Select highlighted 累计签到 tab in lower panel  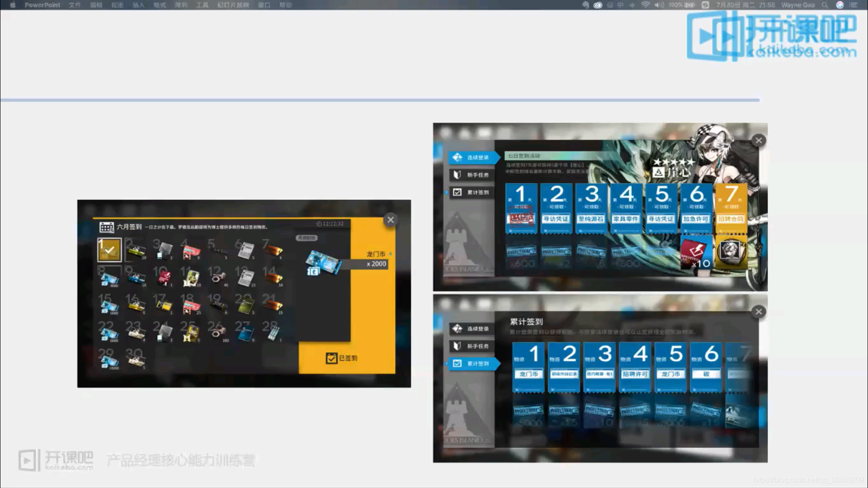[x=473, y=364]
